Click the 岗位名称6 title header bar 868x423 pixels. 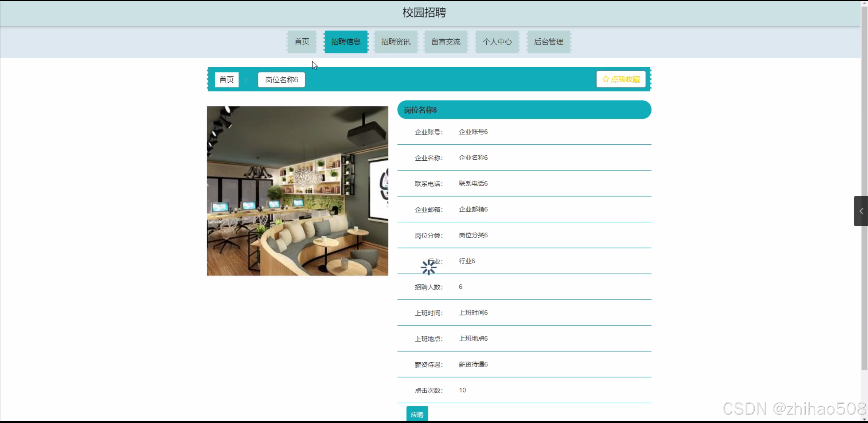(x=524, y=110)
